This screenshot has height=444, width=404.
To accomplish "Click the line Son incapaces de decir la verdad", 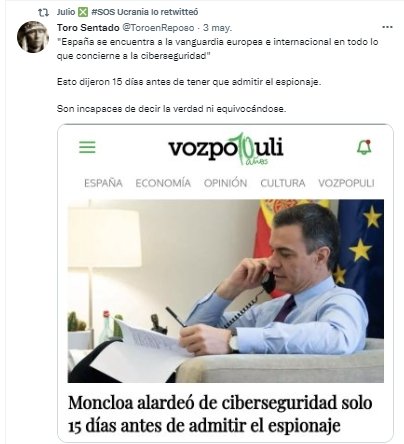I will (x=171, y=109).
